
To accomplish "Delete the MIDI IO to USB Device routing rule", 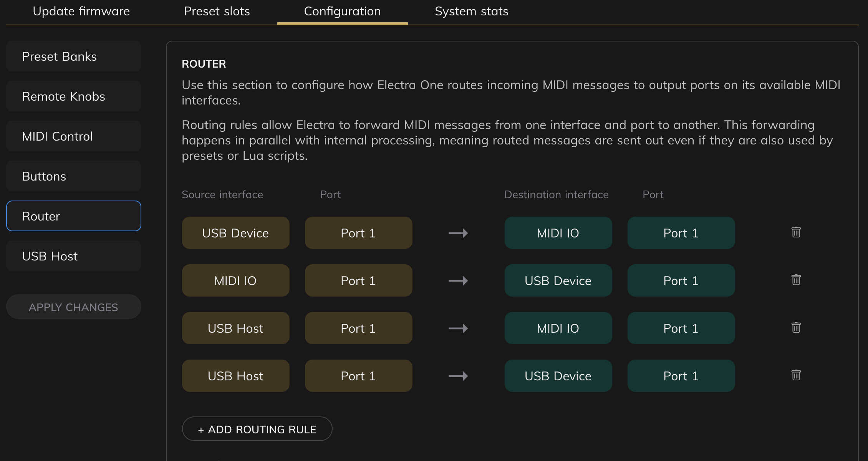I will pyautogui.click(x=796, y=280).
